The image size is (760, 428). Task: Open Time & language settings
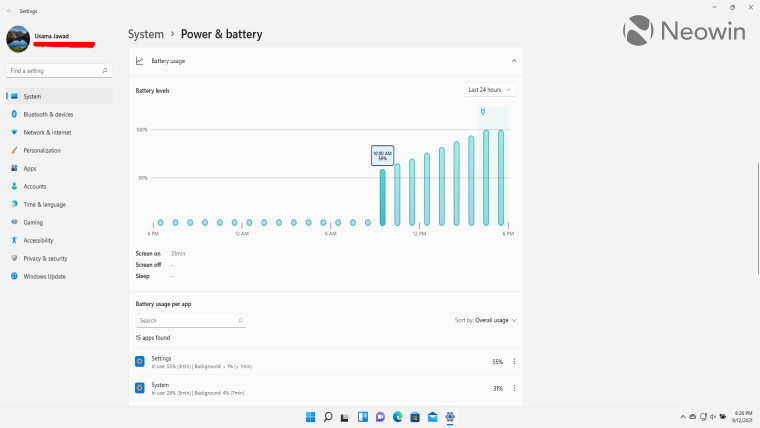pyautogui.click(x=59, y=204)
